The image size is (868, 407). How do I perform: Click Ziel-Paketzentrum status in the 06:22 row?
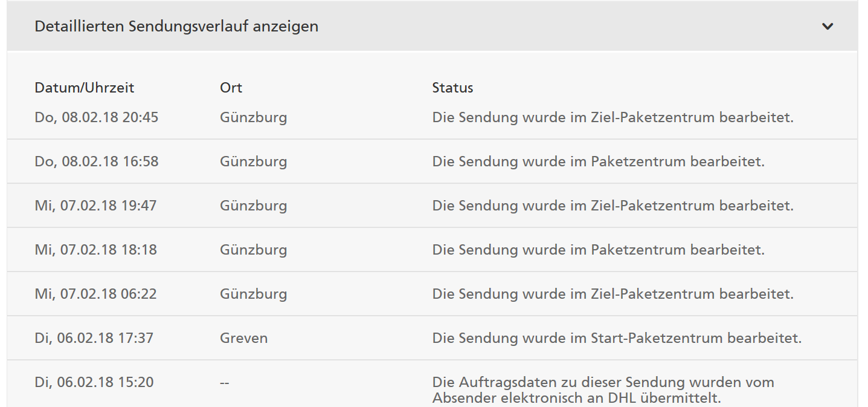(612, 294)
